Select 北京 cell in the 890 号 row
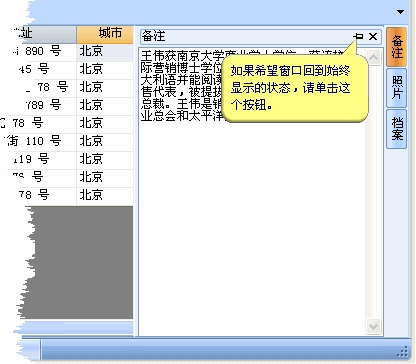Screen dimensions: 416x364 click(105, 52)
